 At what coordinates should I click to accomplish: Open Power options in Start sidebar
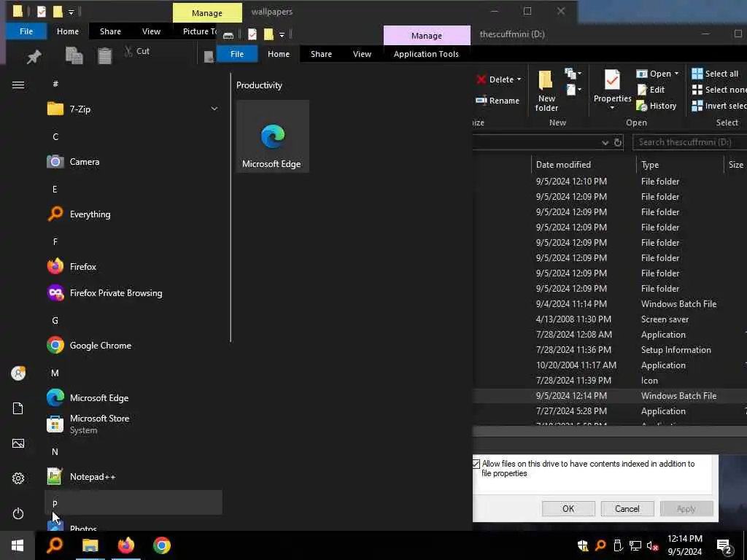coord(18,513)
